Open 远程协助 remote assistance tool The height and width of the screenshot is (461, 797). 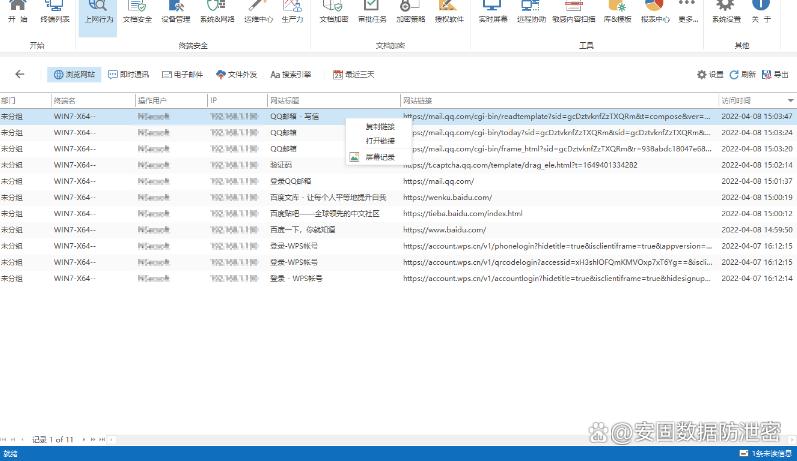tap(532, 11)
